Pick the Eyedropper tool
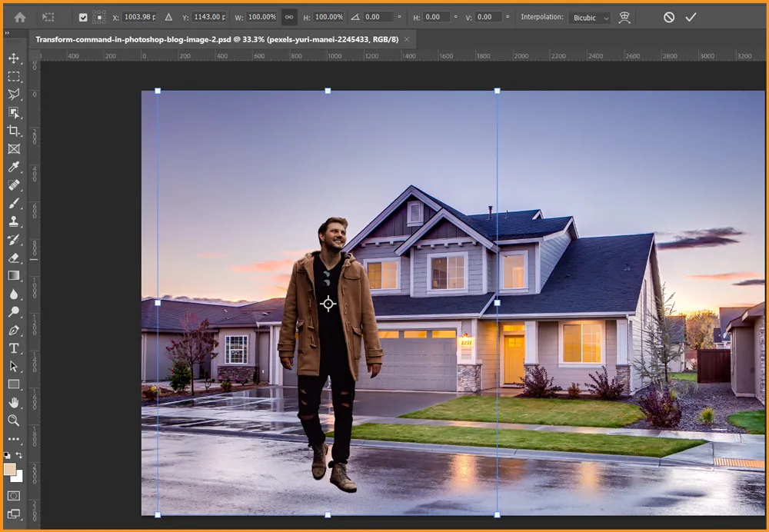 (x=14, y=168)
